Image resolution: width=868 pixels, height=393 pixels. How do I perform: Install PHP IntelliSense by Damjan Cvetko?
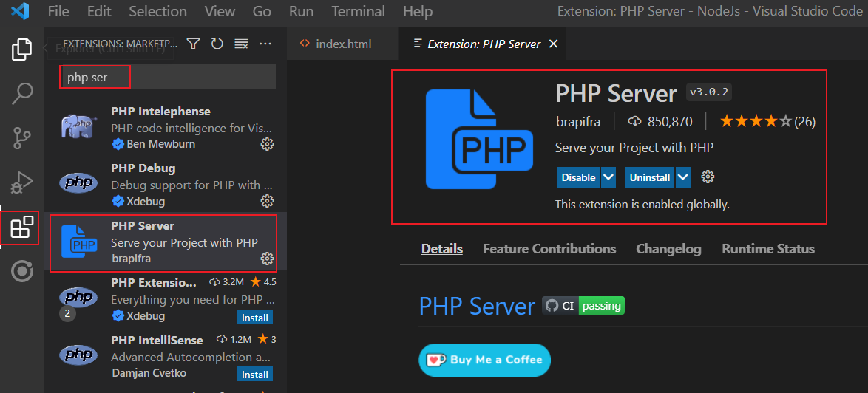click(x=255, y=375)
